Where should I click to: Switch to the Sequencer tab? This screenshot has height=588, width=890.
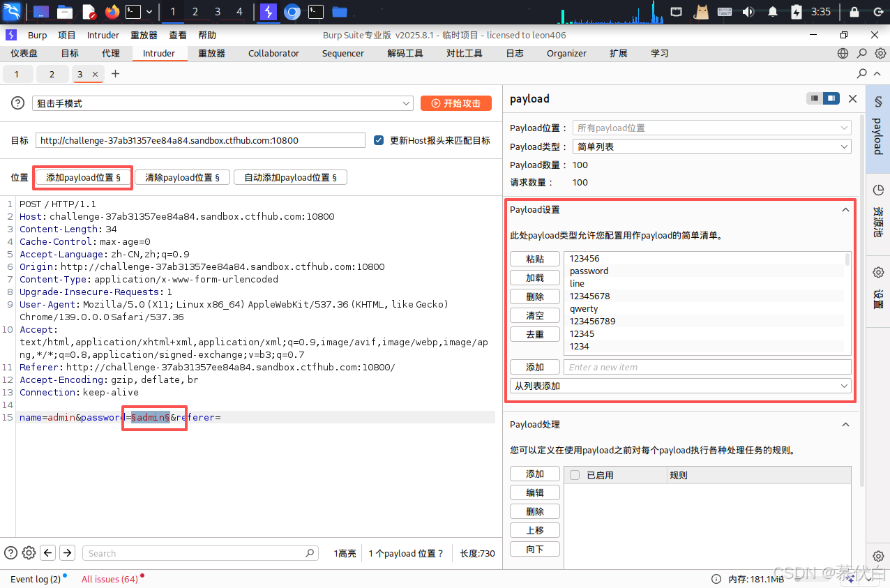(x=342, y=53)
